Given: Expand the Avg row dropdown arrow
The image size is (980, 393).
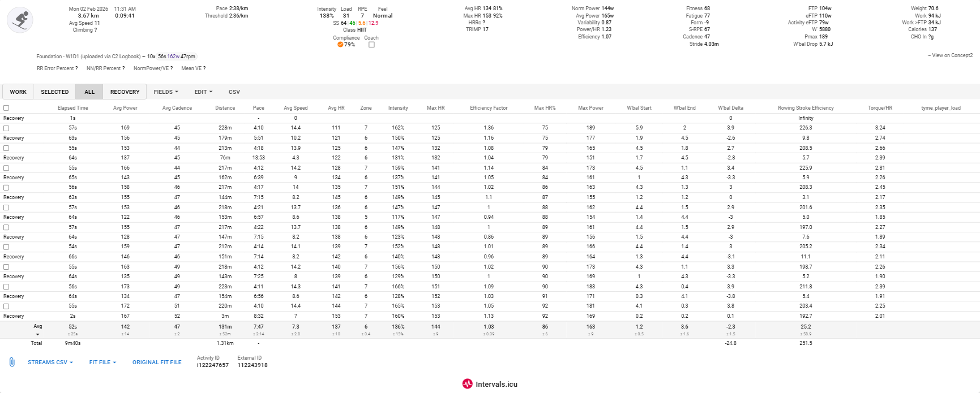Looking at the screenshot, I should [37, 334].
